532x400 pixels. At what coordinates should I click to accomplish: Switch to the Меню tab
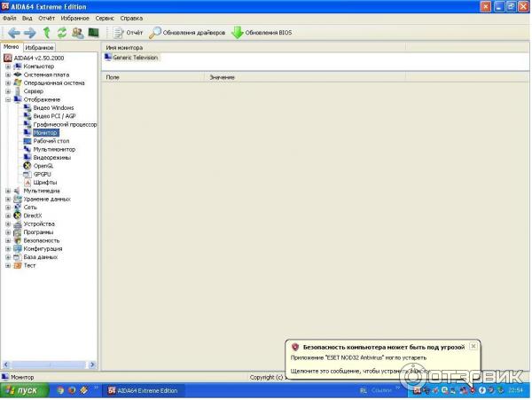(12, 47)
